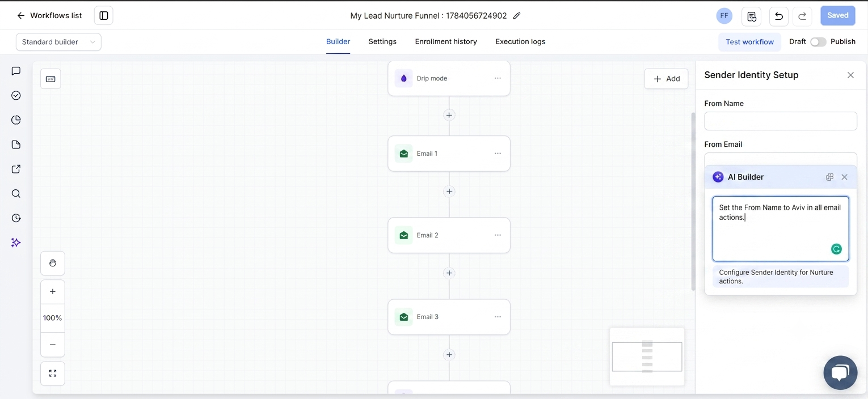
Task: Open the Execution logs tab
Action: [520, 41]
